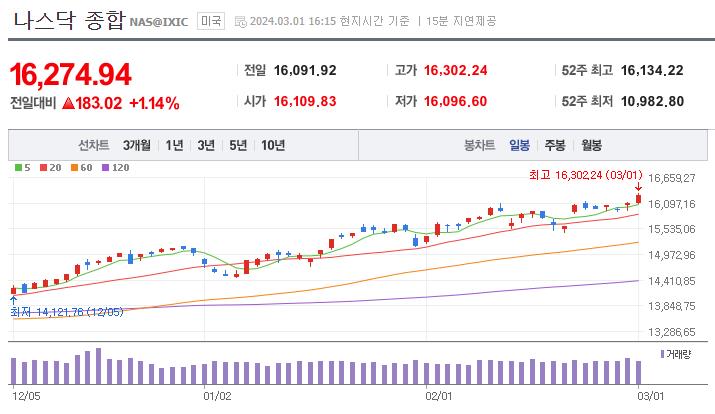
Task: Click the orange 60-day moving average swatch
Action: click(x=74, y=168)
